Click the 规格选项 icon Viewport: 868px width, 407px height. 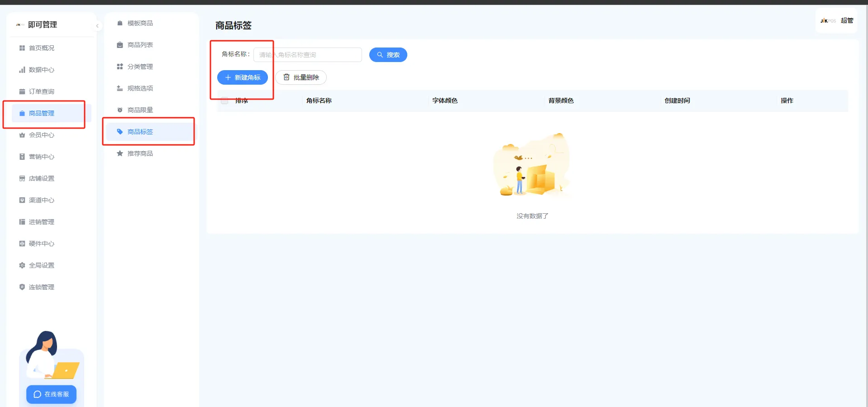click(120, 88)
